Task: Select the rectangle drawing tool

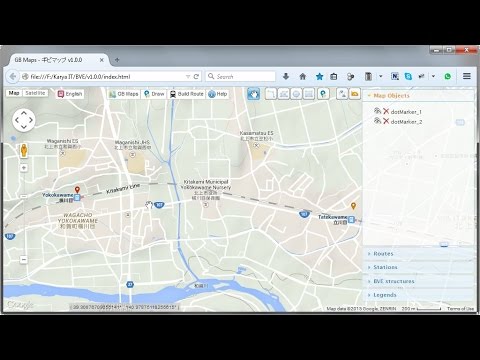Action: [x=309, y=94]
